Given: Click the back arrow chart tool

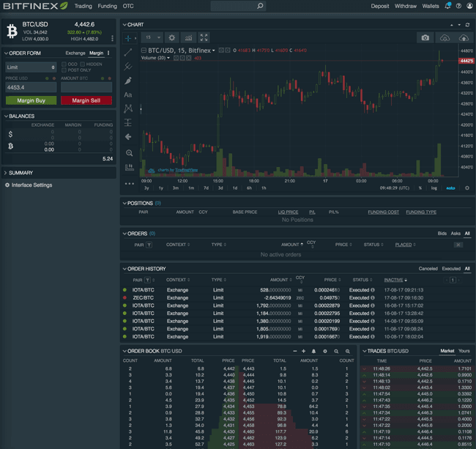Looking at the screenshot, I should point(128,137).
